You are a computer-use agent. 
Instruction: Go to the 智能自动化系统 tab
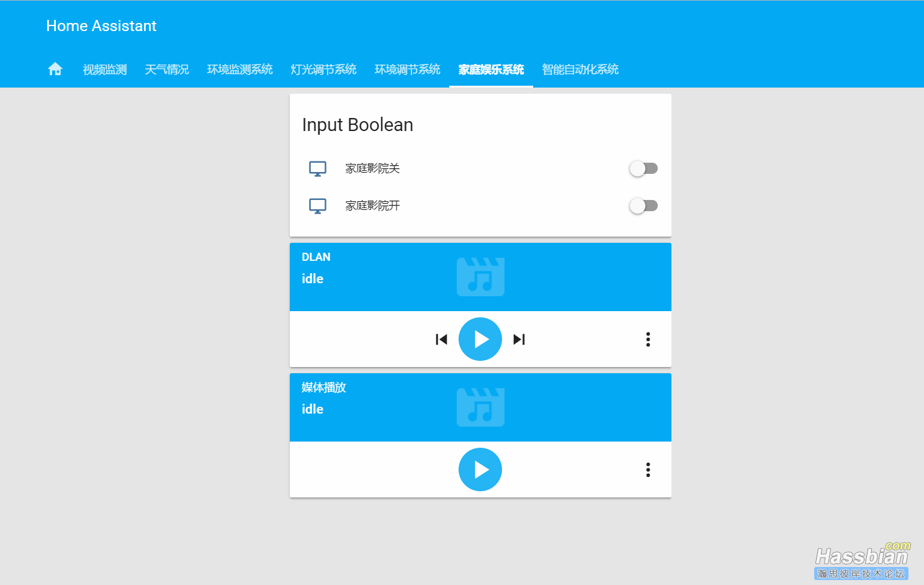tap(580, 70)
